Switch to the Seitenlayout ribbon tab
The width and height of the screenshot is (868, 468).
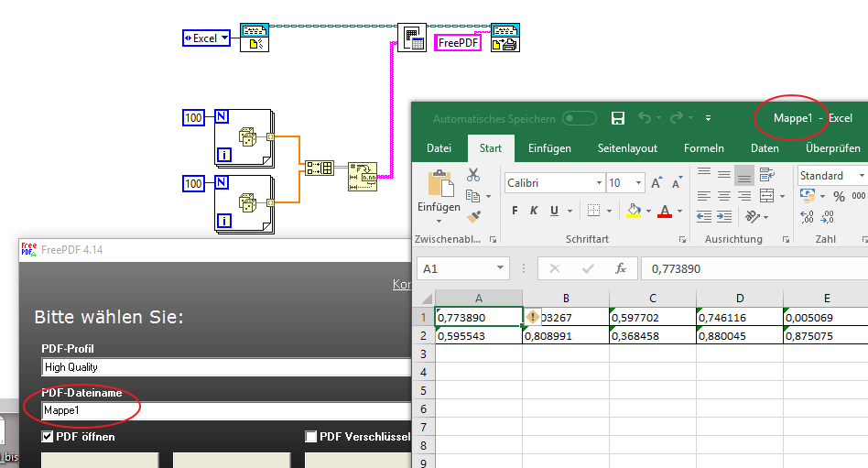[x=627, y=147]
